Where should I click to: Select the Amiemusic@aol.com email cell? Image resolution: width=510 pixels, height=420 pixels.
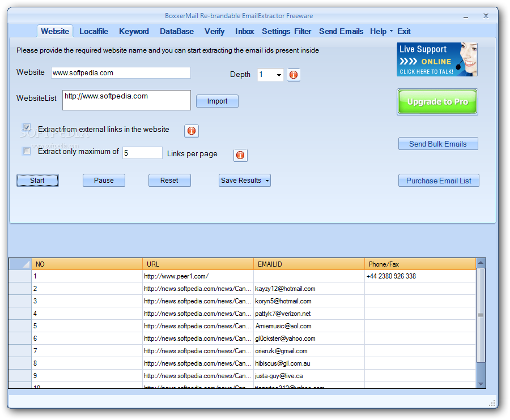(309, 326)
